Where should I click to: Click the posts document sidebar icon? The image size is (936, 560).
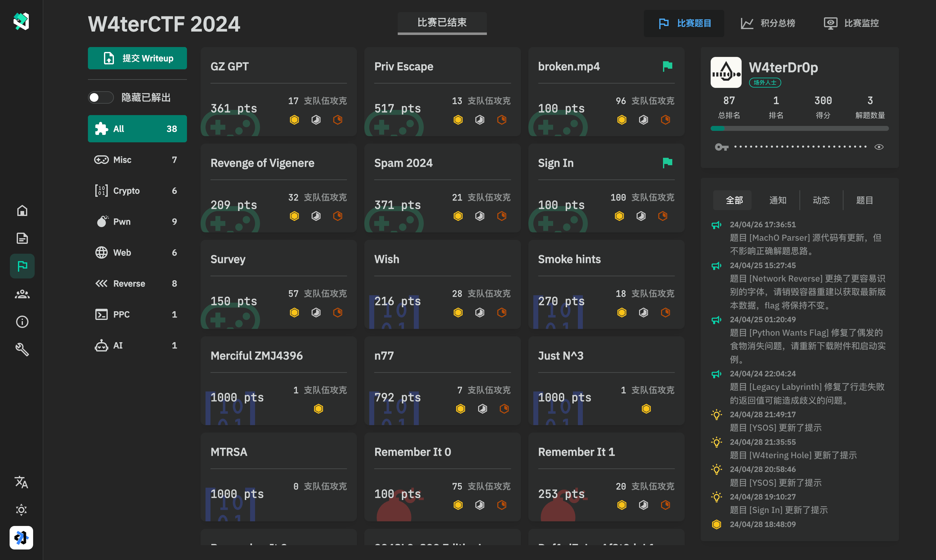pyautogui.click(x=22, y=238)
